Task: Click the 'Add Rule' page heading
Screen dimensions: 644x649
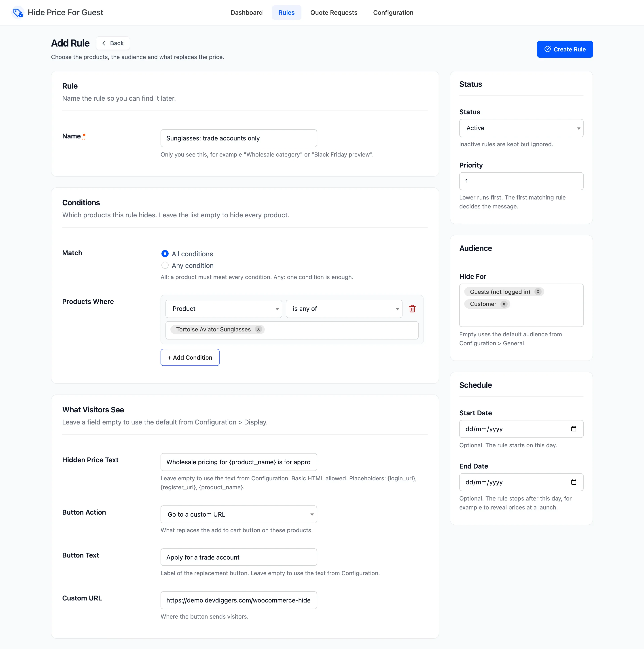Action: tap(70, 43)
